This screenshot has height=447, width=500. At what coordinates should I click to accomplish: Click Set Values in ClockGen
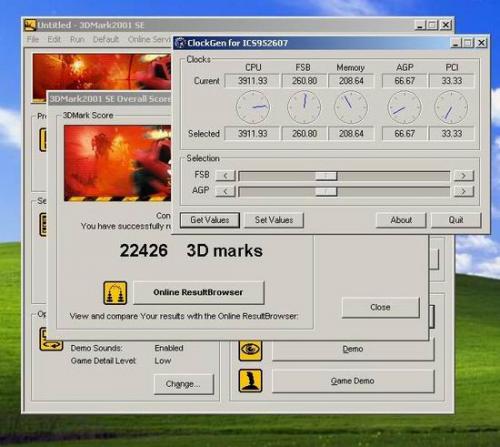tap(274, 220)
